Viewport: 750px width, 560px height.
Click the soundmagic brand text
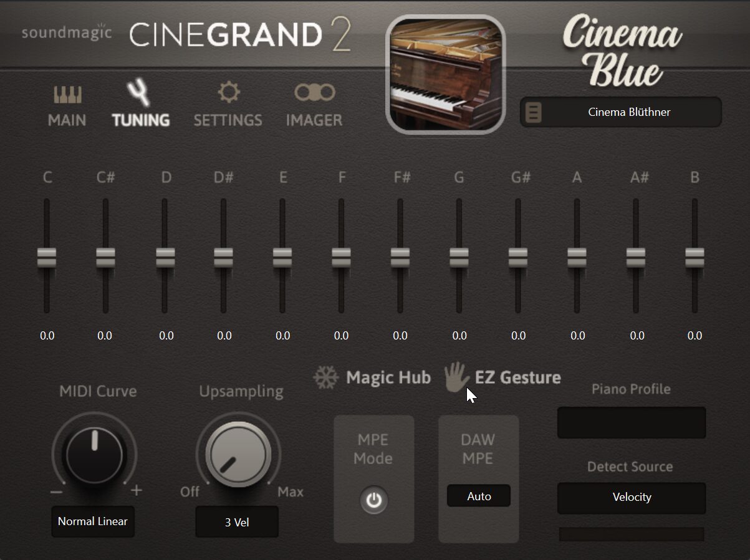(x=67, y=32)
